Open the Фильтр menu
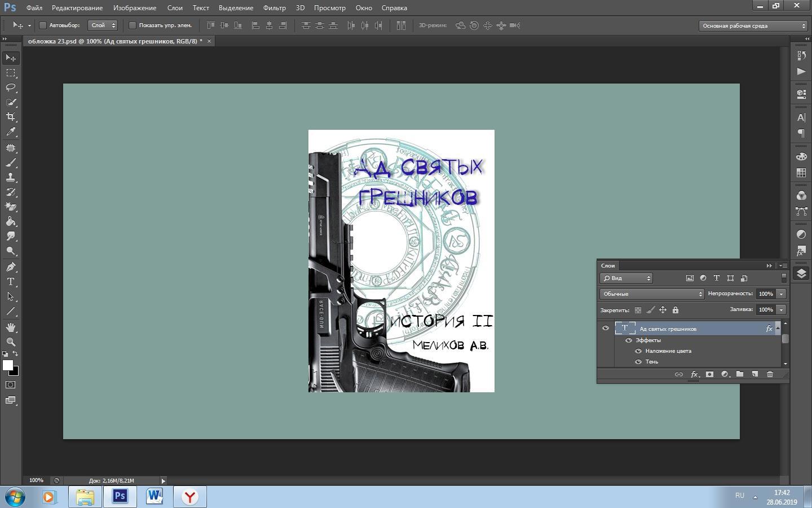 tap(274, 8)
